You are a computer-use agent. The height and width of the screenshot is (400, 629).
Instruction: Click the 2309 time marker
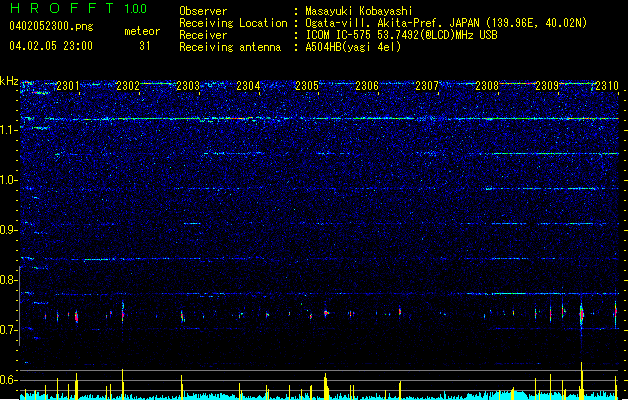547,86
